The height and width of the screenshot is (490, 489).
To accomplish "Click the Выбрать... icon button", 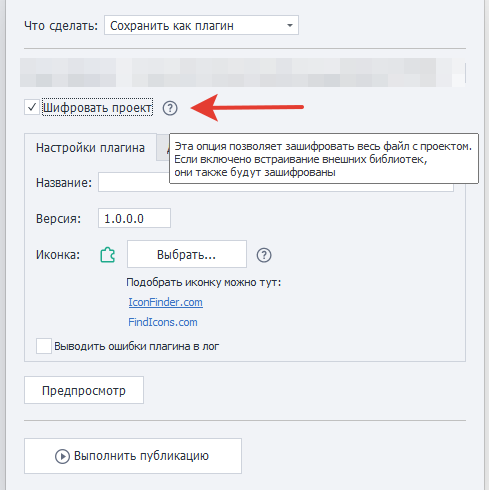I will [187, 254].
